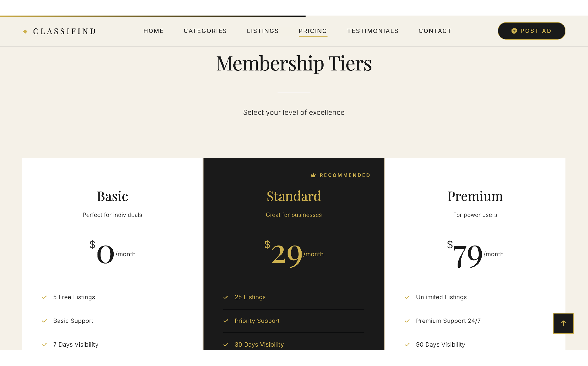The image size is (588, 366).
Task: Click the checkmark next to 5 Free Listings
Action: click(x=44, y=297)
